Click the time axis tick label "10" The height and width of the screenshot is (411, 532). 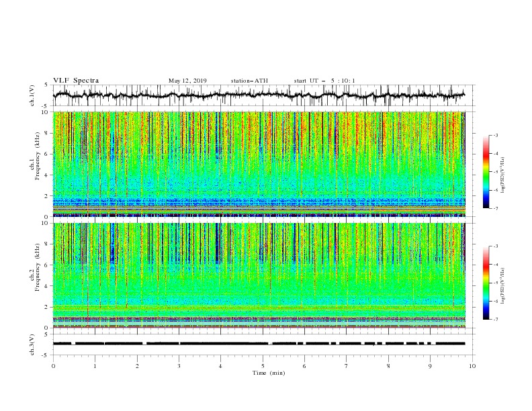[x=472, y=366]
